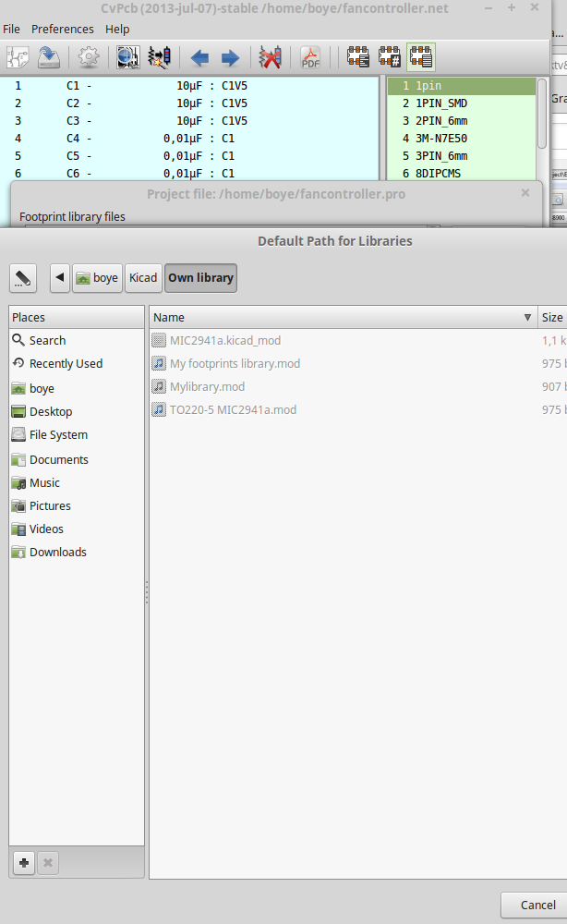
Task: Open Downloads folder in Places
Action: coord(77,553)
